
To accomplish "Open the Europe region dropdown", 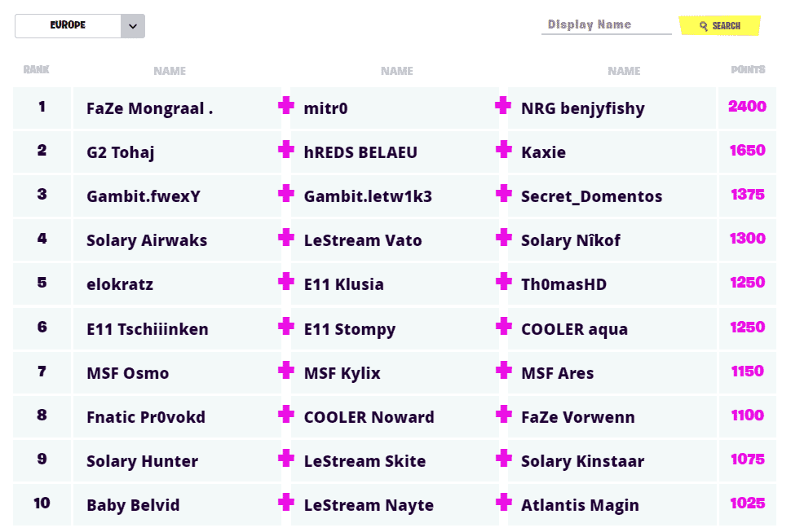I will pos(68,25).
